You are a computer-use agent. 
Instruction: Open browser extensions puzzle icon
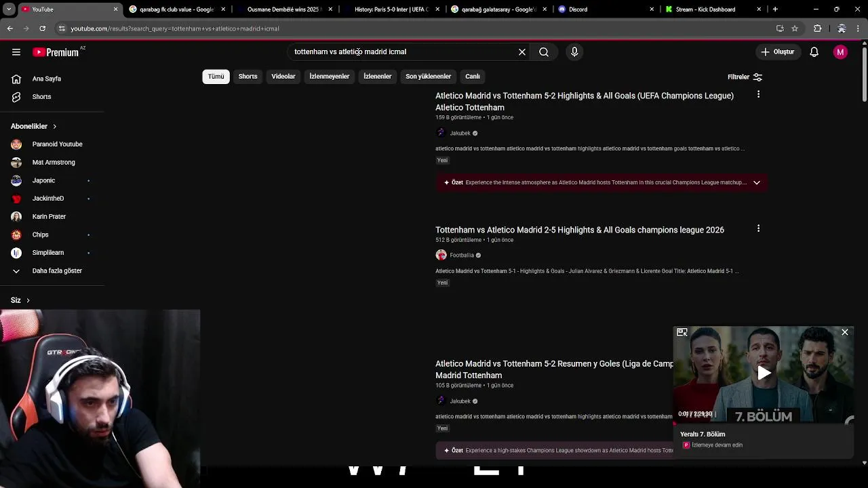tap(818, 28)
